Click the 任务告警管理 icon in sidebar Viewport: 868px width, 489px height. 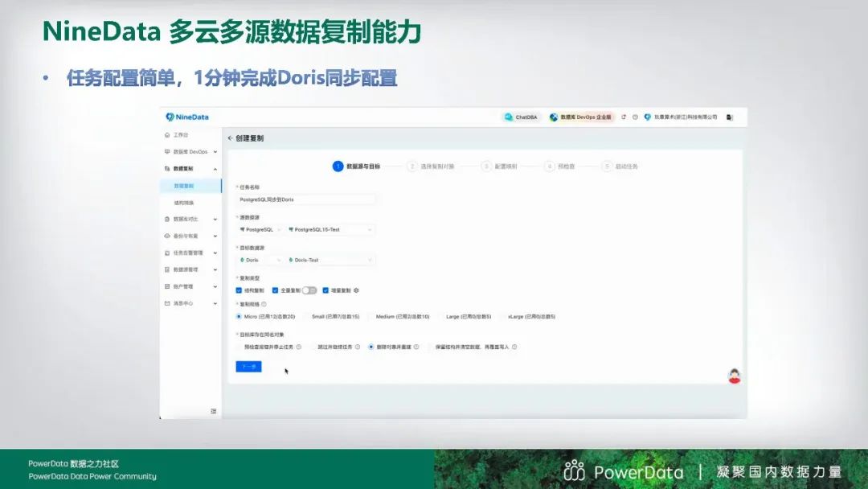(x=167, y=253)
